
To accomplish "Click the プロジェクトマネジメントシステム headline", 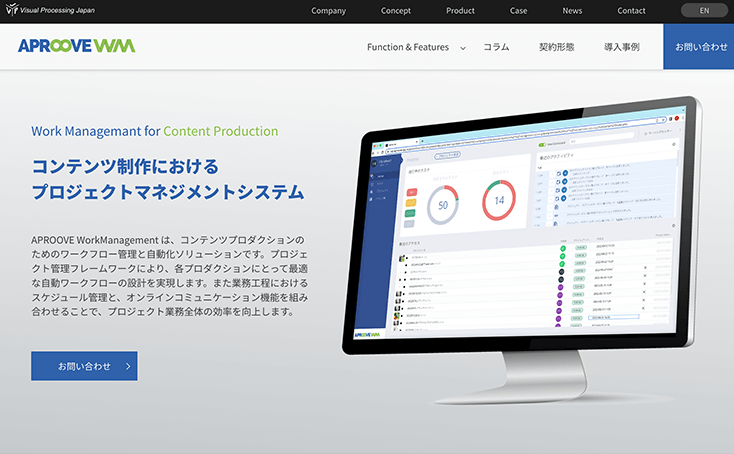I will pos(167,192).
